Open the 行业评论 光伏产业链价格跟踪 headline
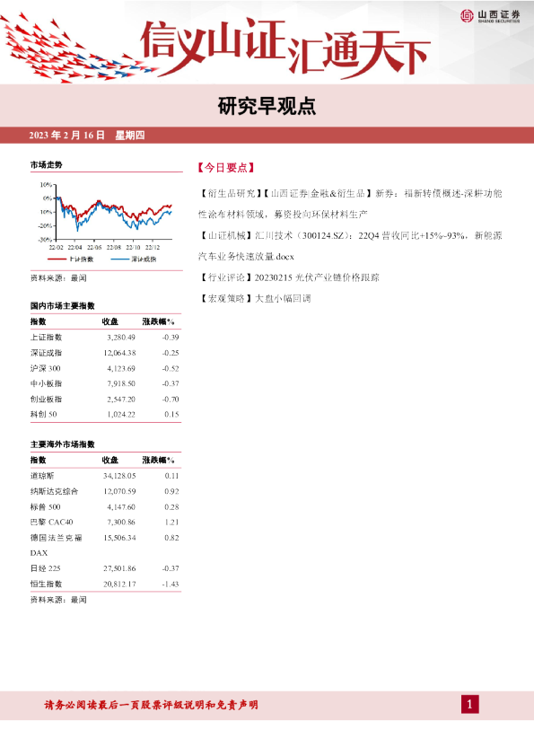The height and width of the screenshot is (756, 534). pyautogui.click(x=289, y=277)
